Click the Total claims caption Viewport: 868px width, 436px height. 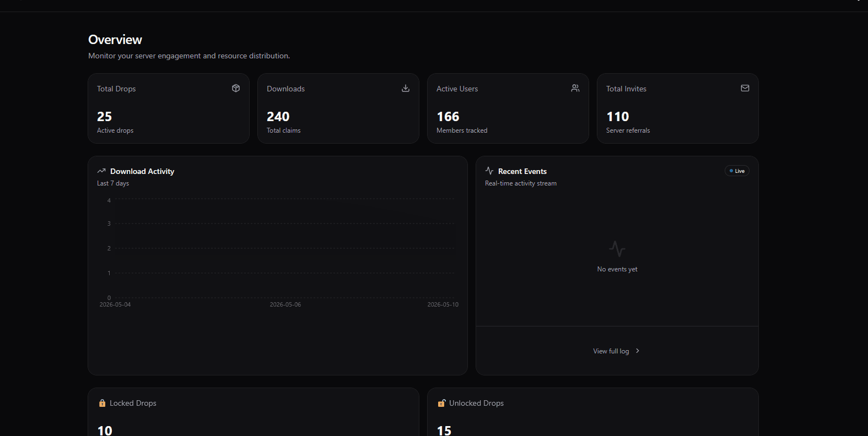pos(284,130)
